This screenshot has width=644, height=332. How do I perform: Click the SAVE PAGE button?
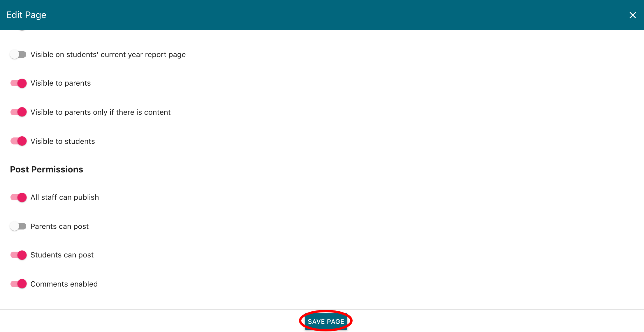(326, 321)
